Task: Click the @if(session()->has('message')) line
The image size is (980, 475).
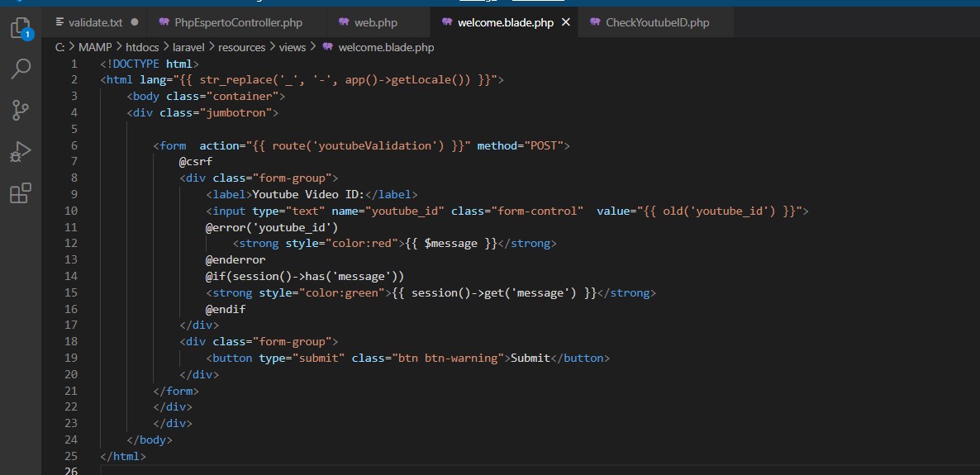Action: point(305,276)
